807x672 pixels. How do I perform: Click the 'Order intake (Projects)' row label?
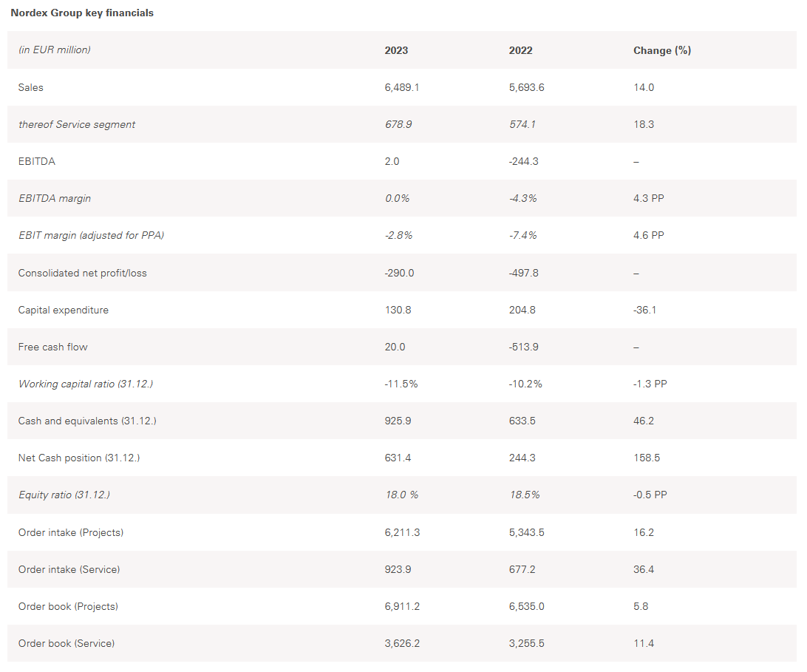pos(71,532)
